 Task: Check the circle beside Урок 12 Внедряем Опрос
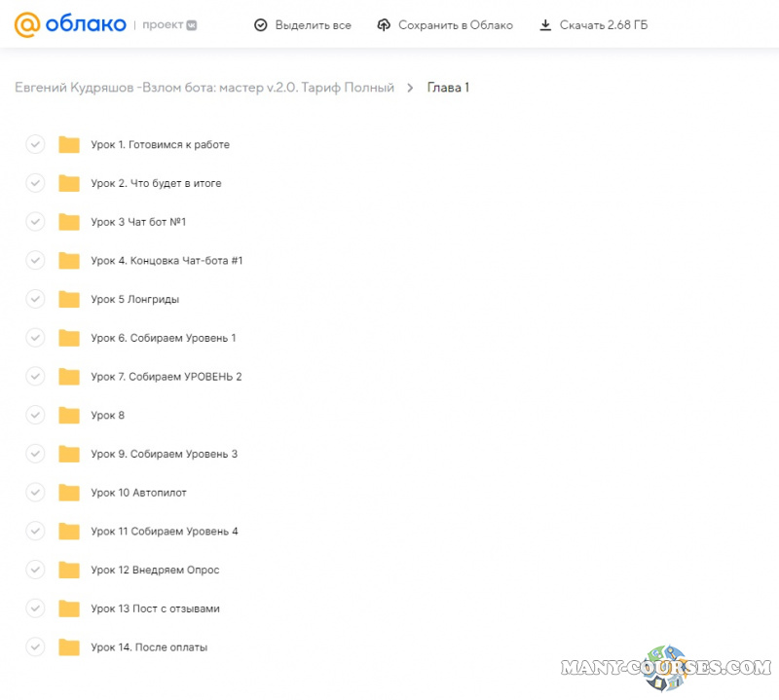coord(35,570)
